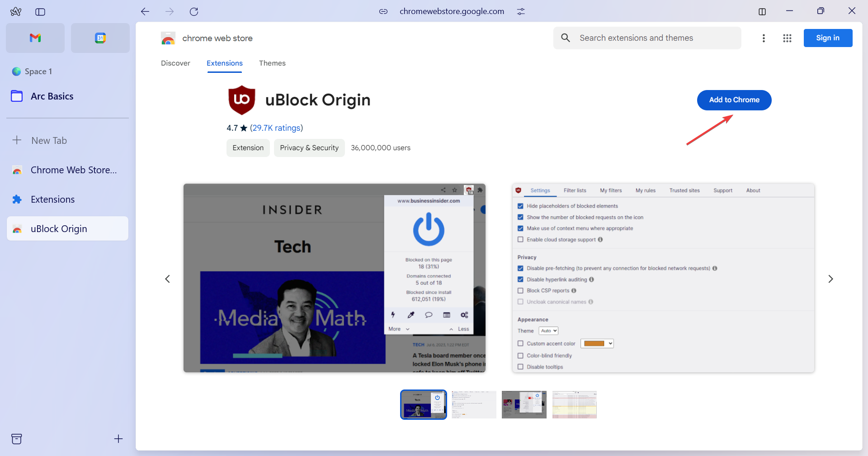
Task: Click the search magnifier icon
Action: pos(566,38)
